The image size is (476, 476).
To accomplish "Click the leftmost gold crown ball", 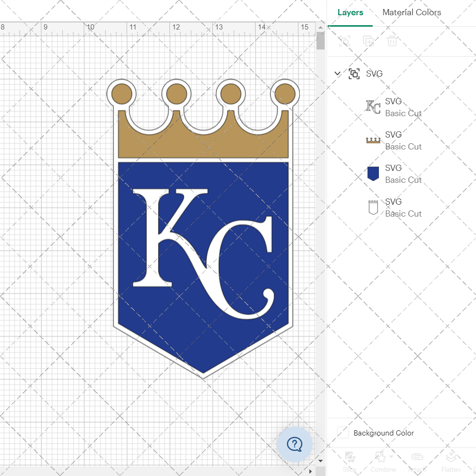I will [122, 94].
